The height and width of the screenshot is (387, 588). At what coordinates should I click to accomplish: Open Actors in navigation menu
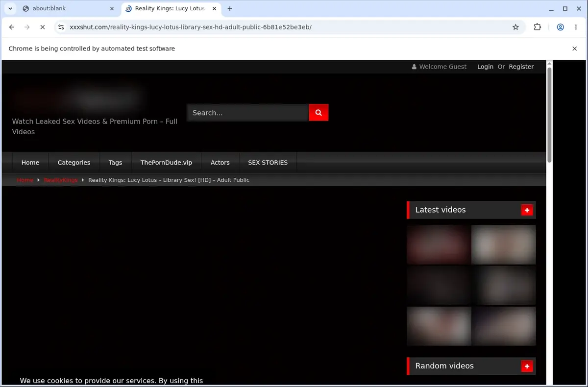click(x=220, y=163)
